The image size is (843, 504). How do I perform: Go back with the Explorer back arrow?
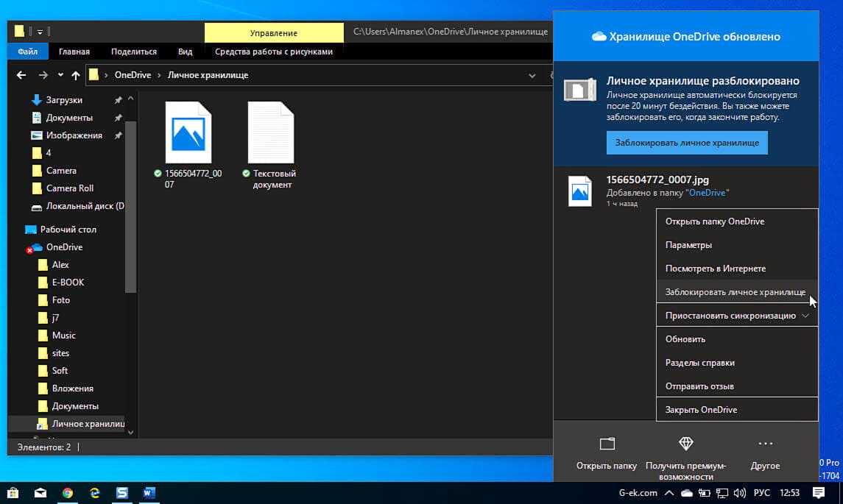[21, 75]
